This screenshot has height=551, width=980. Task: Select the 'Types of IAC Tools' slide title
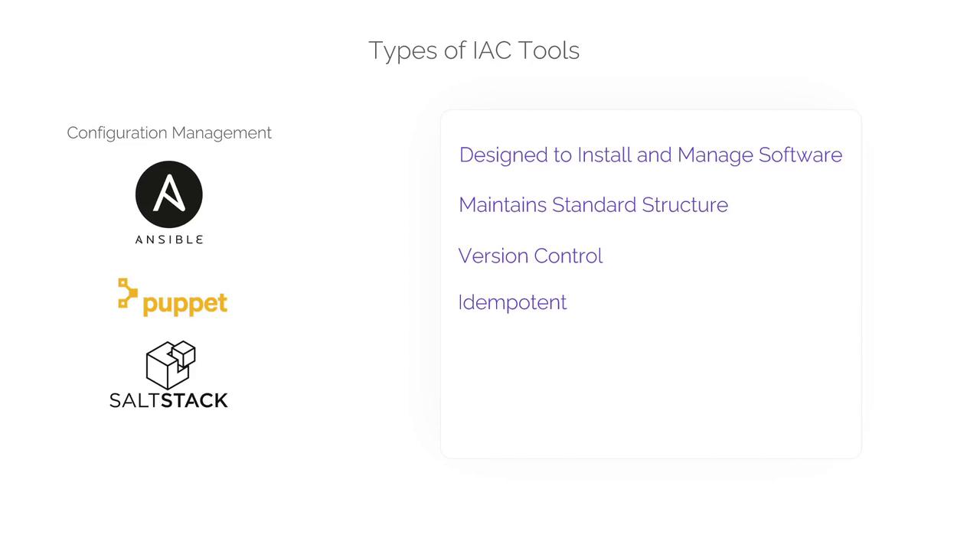[x=473, y=51]
